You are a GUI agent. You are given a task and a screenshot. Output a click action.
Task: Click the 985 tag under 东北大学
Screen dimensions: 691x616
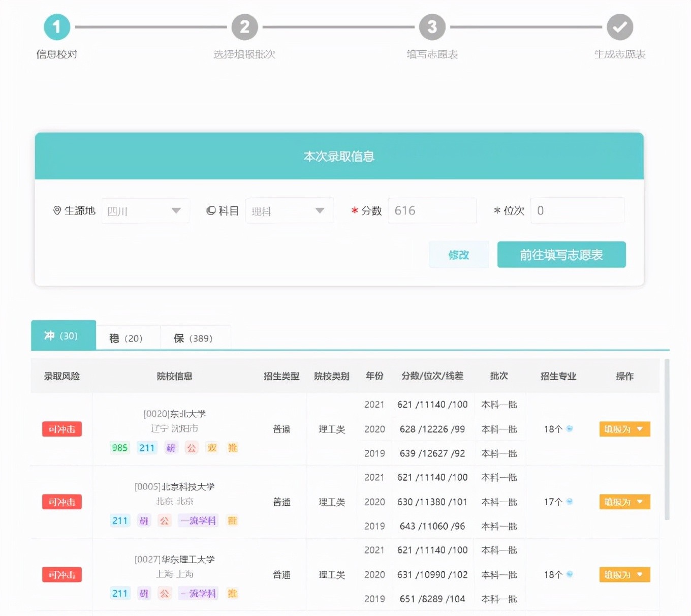(120, 448)
